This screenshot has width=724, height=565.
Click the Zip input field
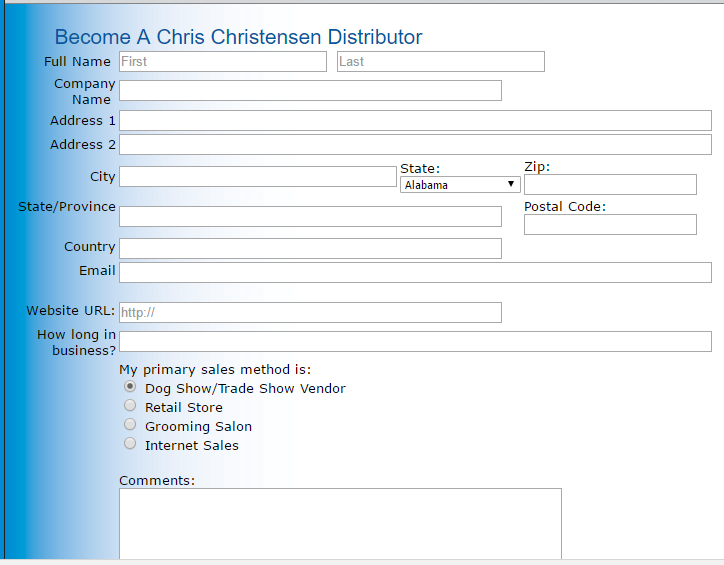(610, 184)
